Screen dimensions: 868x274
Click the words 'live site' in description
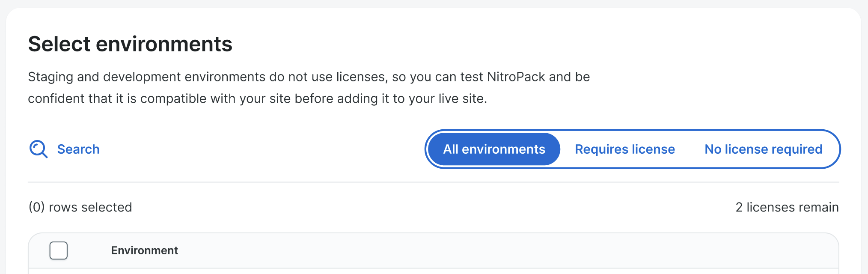pos(462,99)
